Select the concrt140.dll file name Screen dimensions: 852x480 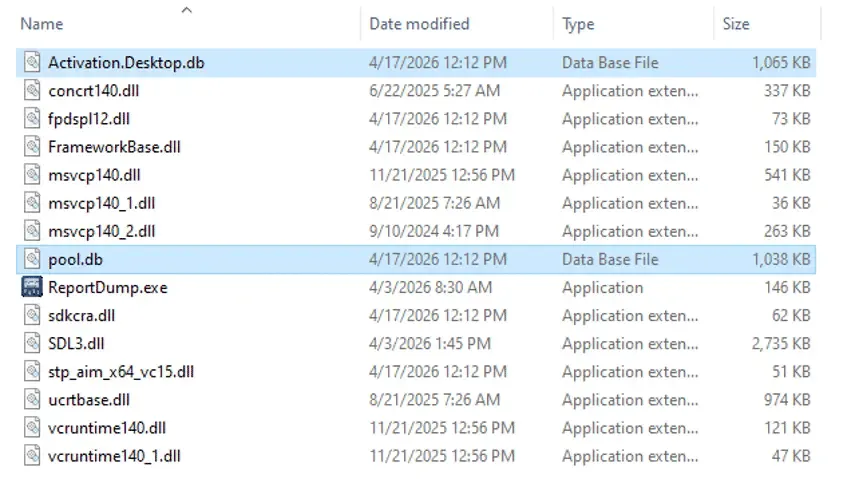[x=93, y=91]
